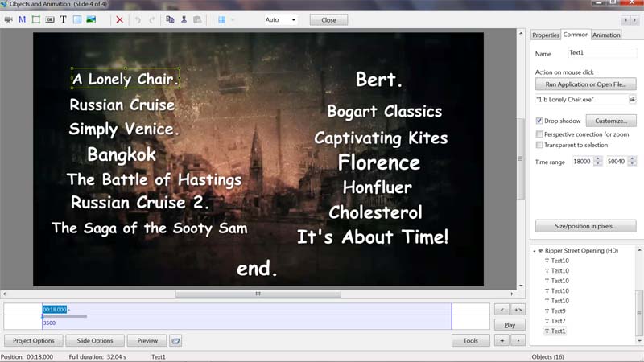Remove keypoint with minus button
The image size is (644, 362).
[x=518, y=340]
